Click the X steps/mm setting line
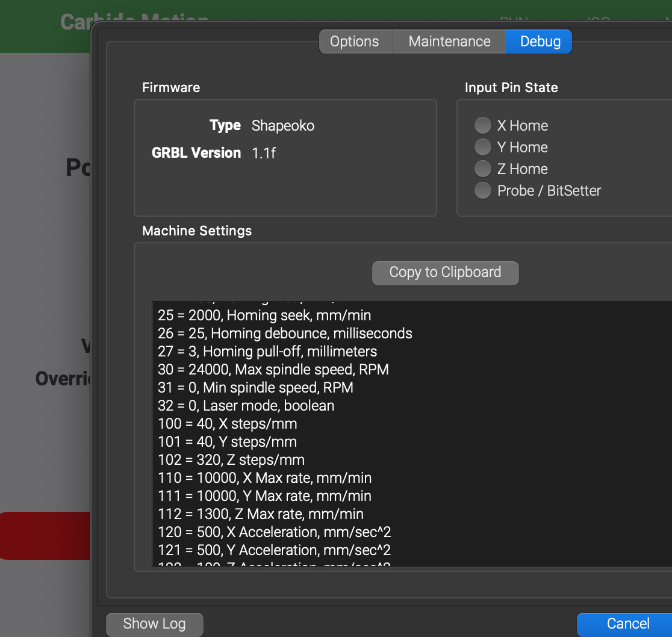Image resolution: width=672 pixels, height=637 pixels. [x=227, y=424]
